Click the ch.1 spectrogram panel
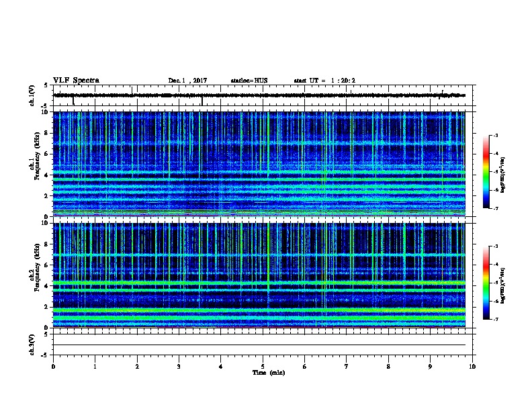Screen dimensions: 532x411 259,164
